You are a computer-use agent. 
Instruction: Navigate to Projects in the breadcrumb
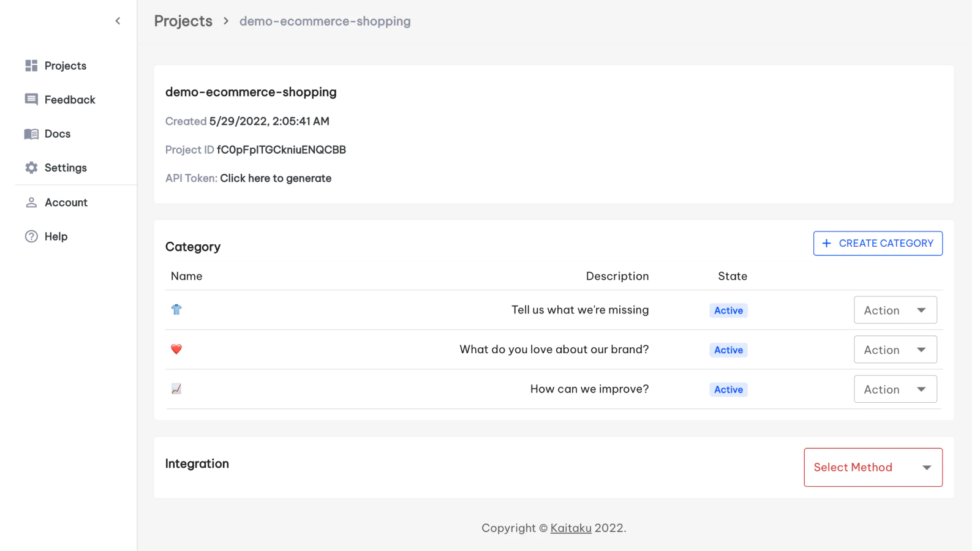pyautogui.click(x=183, y=21)
